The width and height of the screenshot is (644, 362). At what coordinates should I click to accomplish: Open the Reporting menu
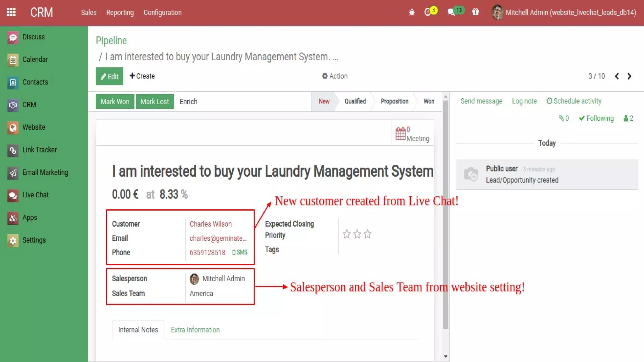tap(120, 13)
